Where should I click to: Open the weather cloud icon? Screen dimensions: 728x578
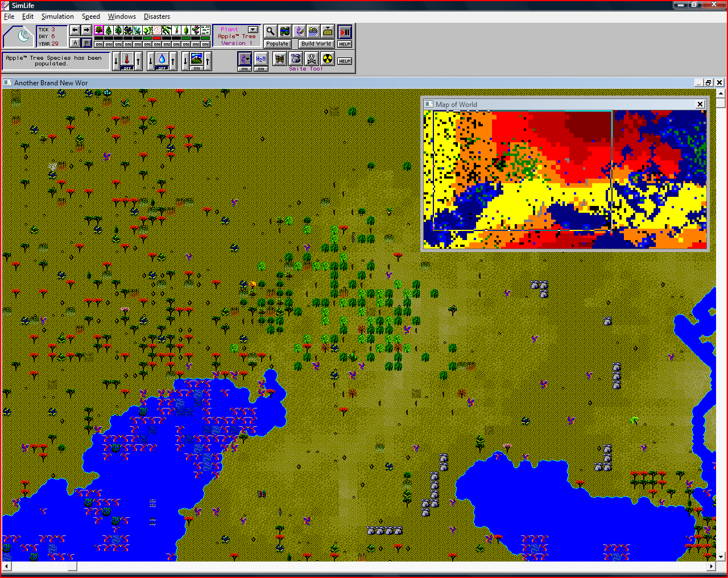click(x=313, y=31)
